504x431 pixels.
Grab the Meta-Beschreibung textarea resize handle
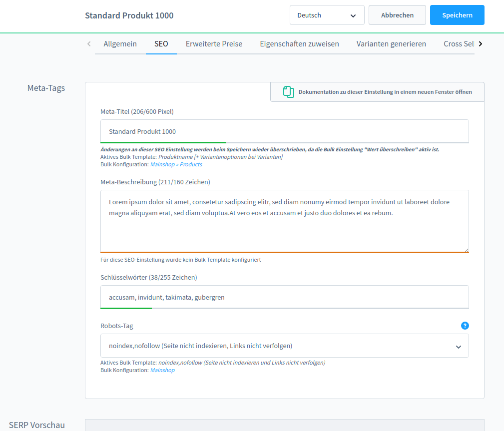[466, 250]
